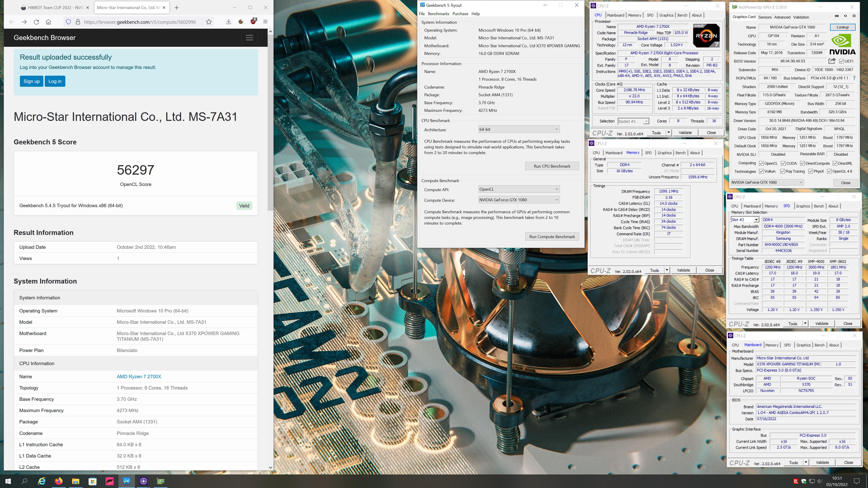The width and height of the screenshot is (868, 488).
Task: Open a new Firefox tab
Action: point(177,7)
